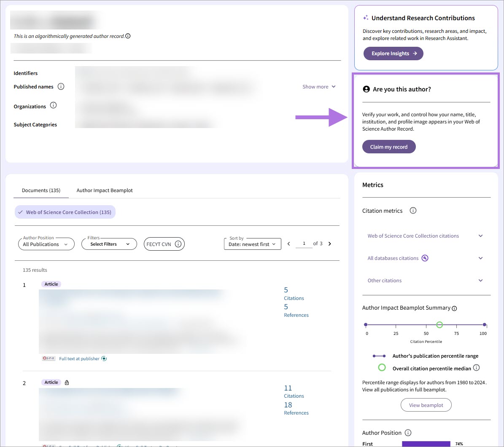
Task: Click the author profile icon beside Are you this author
Action: coord(366,89)
